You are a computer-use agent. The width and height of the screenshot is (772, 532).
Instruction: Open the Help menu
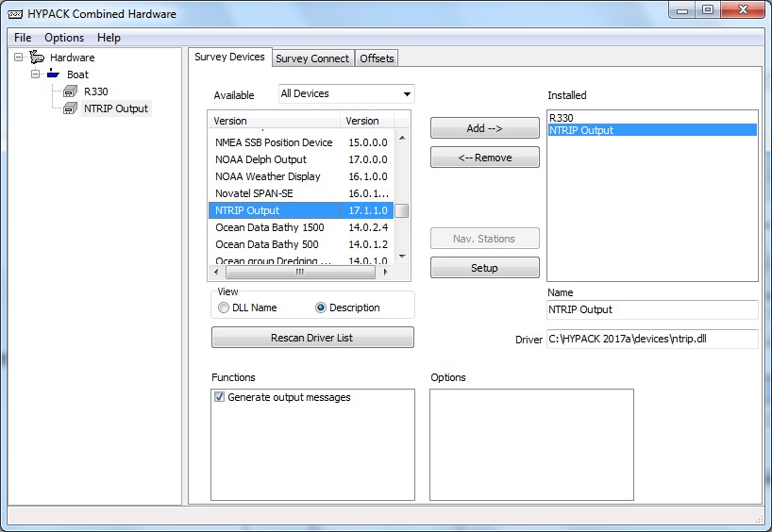[x=109, y=38]
